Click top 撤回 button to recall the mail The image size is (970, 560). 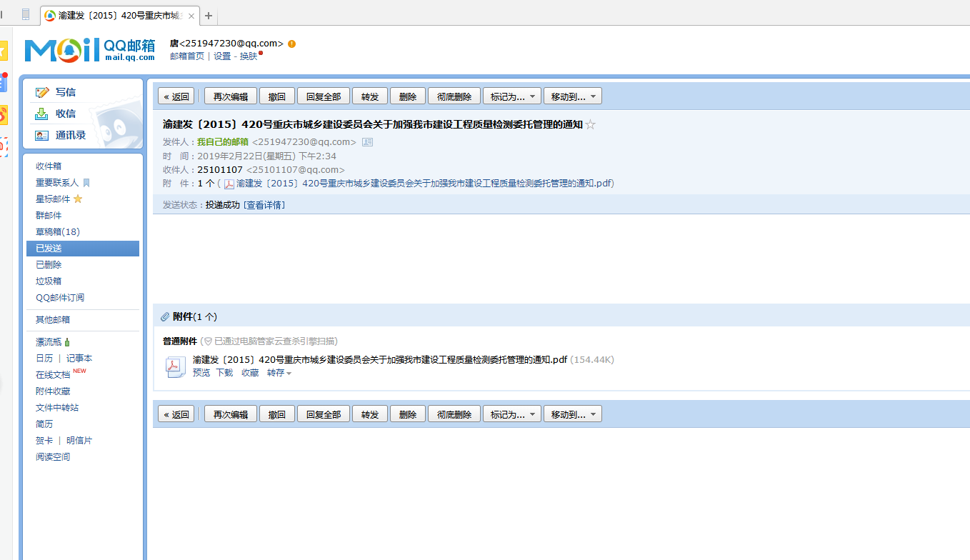coord(277,96)
